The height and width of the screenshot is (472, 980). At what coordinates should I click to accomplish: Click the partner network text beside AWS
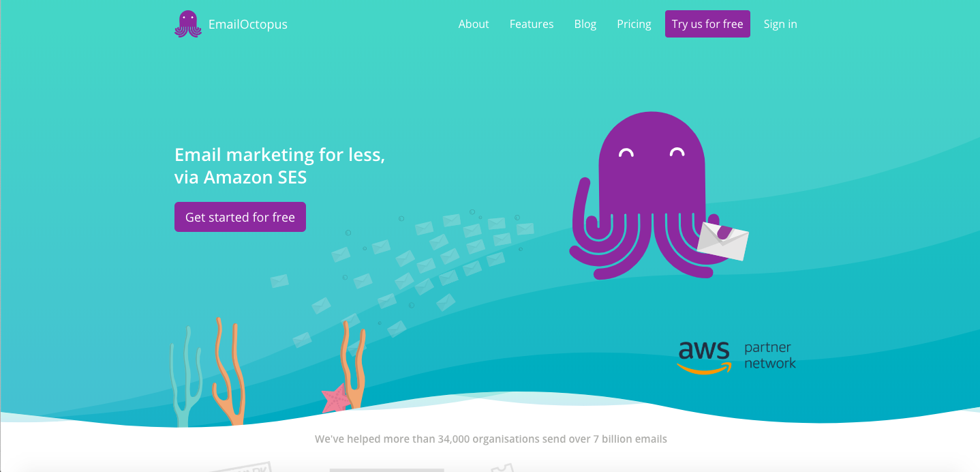(x=770, y=355)
